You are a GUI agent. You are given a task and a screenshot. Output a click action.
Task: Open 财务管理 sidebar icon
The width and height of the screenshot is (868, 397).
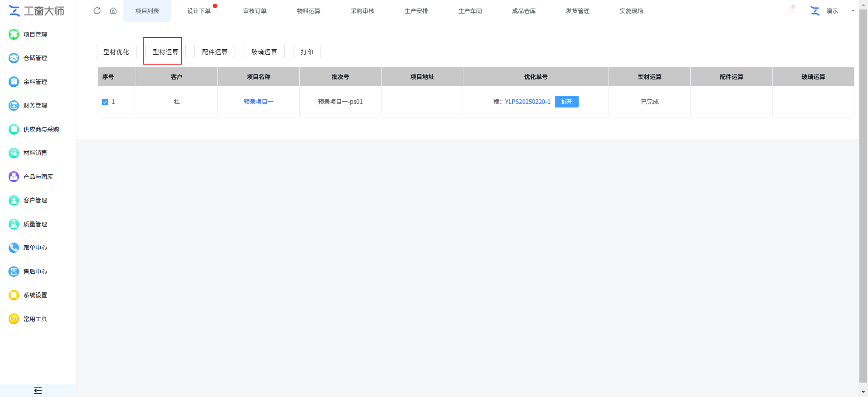14,105
